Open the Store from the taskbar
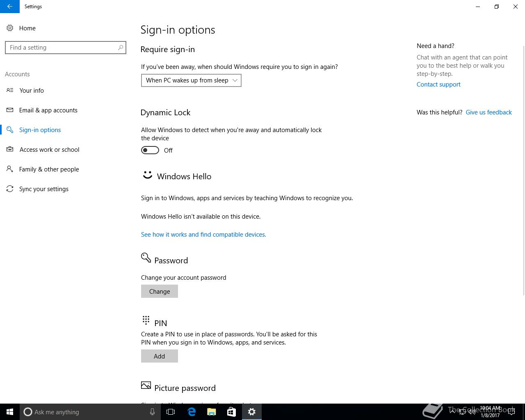 [231, 412]
